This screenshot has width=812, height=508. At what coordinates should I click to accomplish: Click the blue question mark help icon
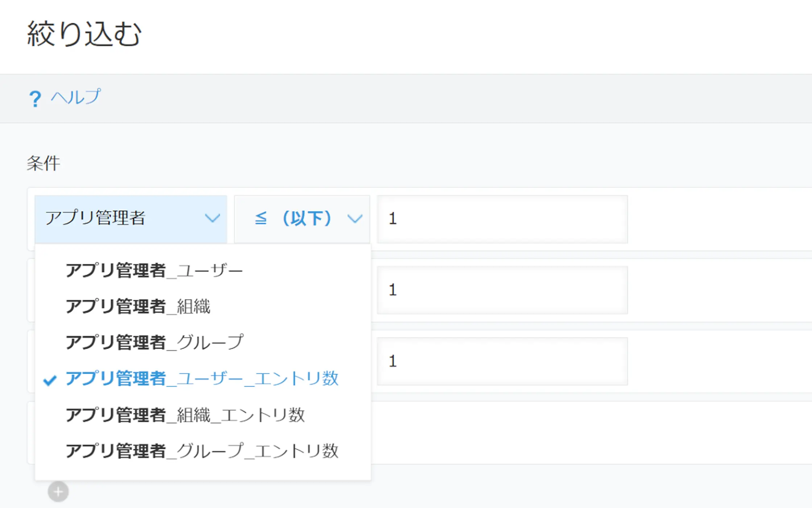[x=35, y=98]
